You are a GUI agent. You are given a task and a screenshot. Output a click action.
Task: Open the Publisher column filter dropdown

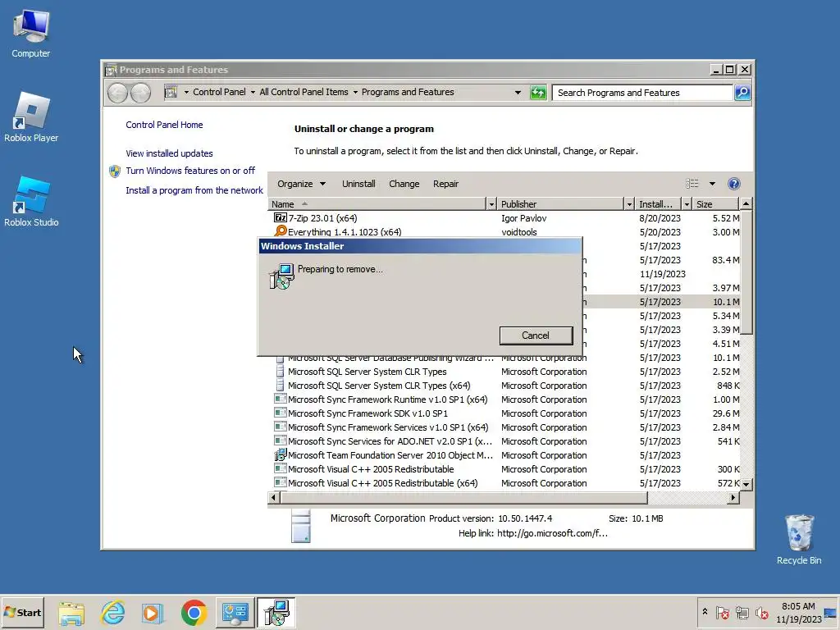point(629,204)
